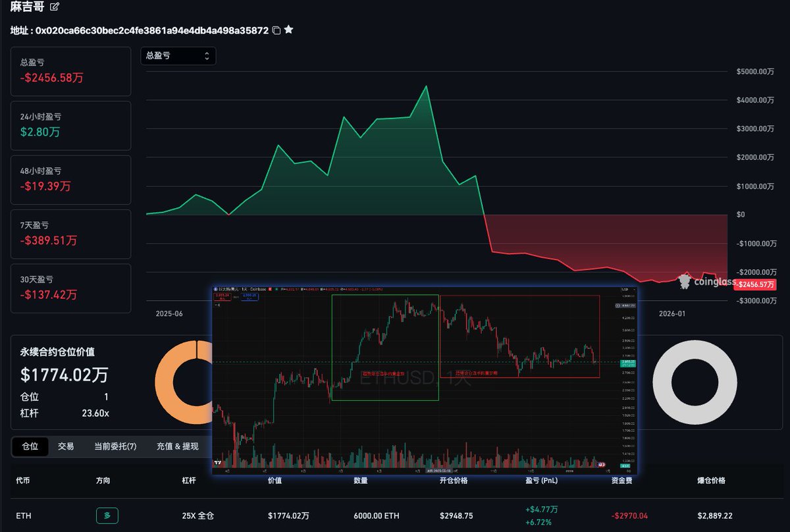790x532 pixels.
Task: Switch to the 交易 tab
Action: 66,446
